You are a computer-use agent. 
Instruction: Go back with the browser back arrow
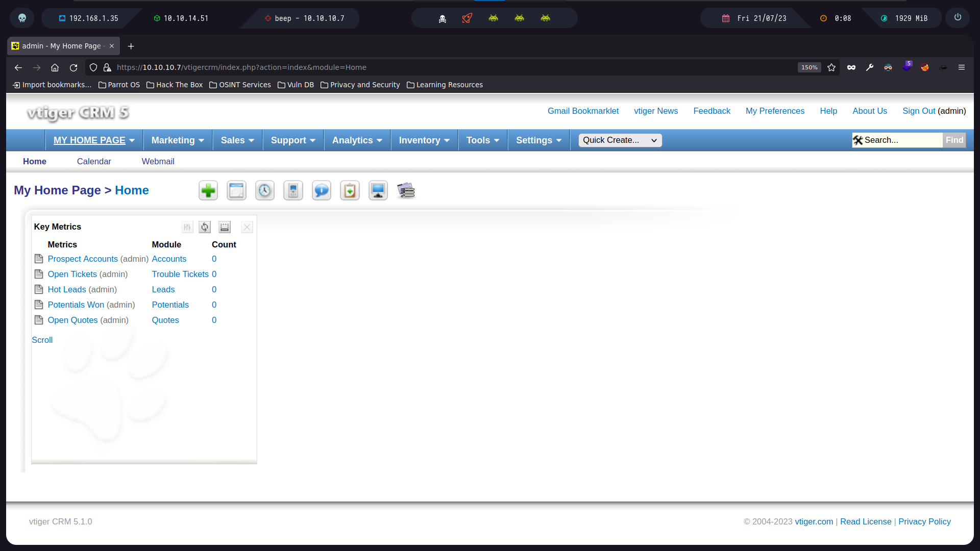point(18,67)
